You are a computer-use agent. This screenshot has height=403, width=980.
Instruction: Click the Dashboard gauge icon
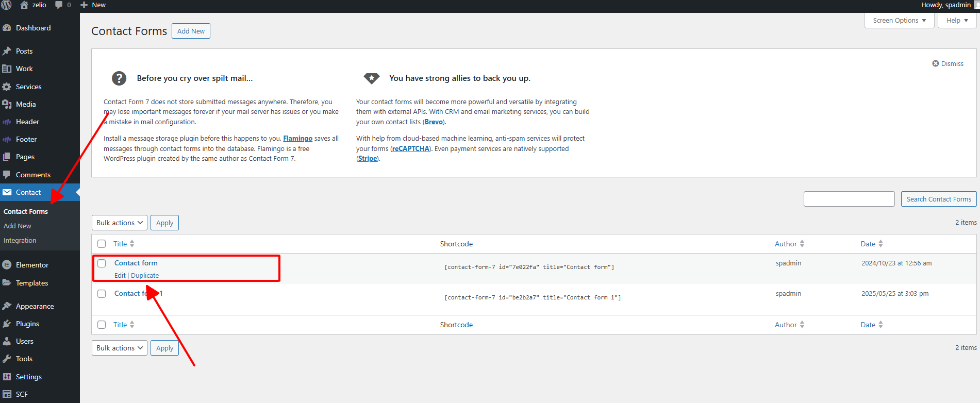coord(7,28)
